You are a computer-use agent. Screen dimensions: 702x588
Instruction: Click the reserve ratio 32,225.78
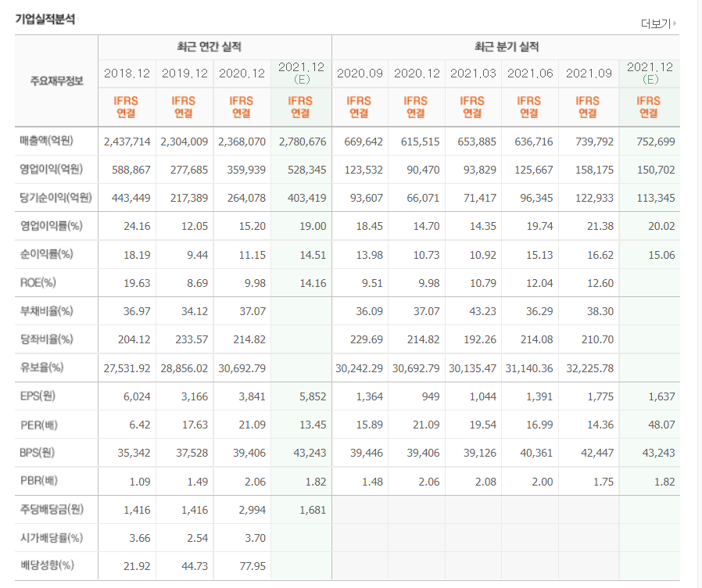589,368
